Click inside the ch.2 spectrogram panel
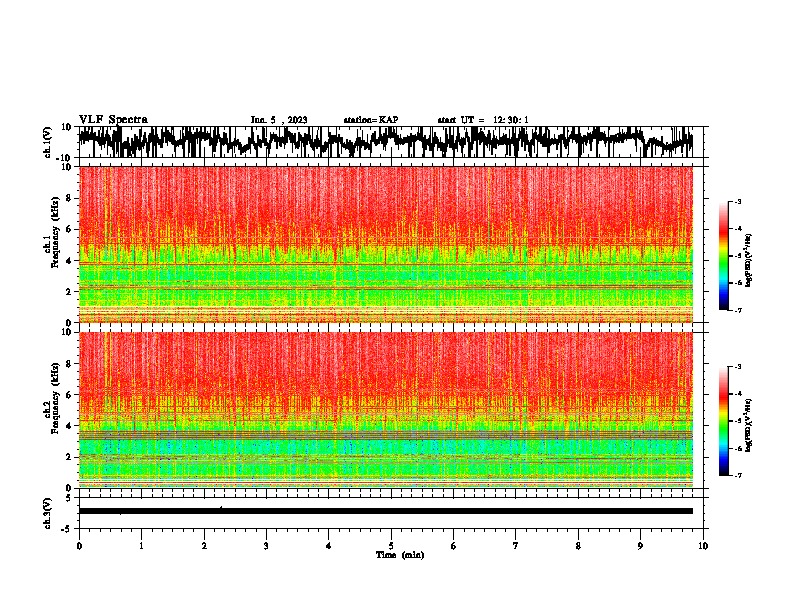The width and height of the screenshot is (792, 612). [x=385, y=410]
